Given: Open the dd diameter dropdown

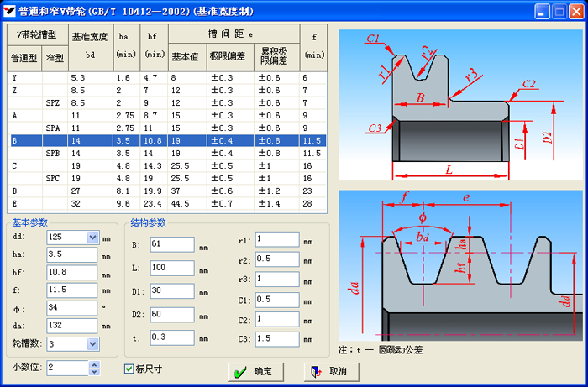Looking at the screenshot, I should click(92, 238).
